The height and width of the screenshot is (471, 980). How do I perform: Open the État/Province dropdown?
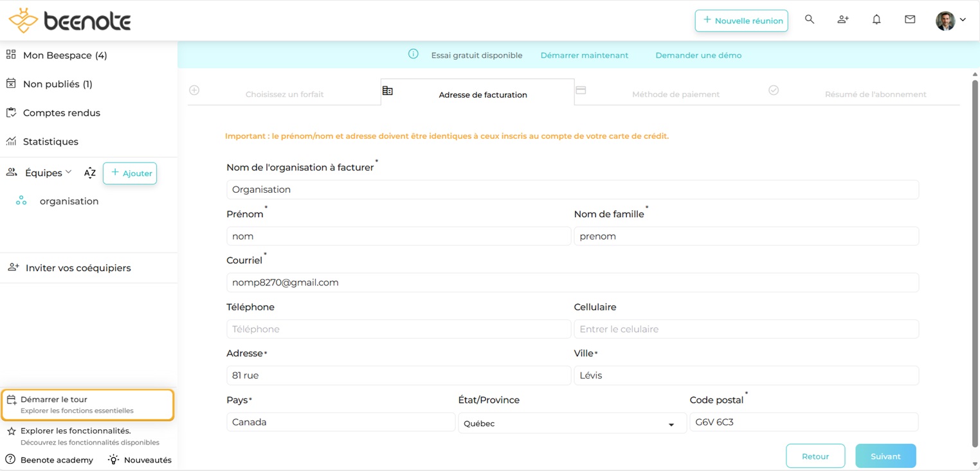coord(569,423)
